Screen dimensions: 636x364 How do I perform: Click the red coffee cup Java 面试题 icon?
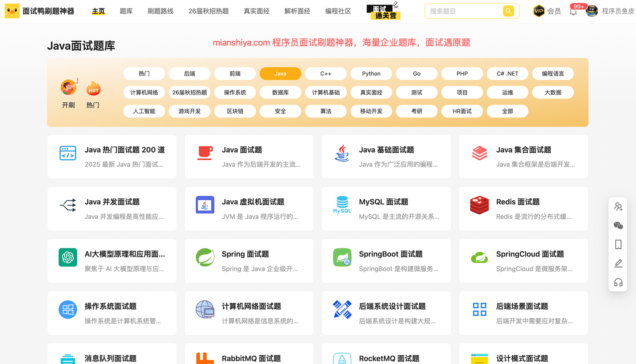coord(205,153)
